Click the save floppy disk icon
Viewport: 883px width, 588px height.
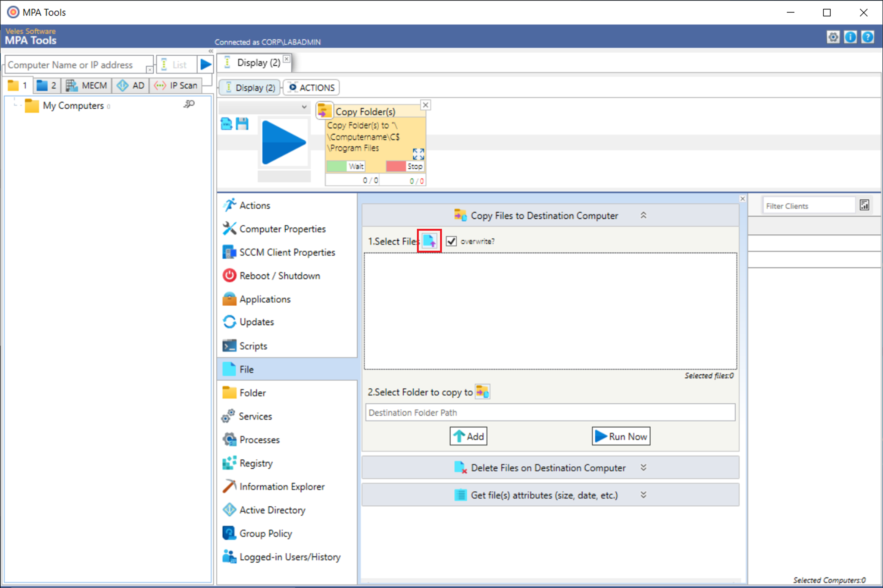click(242, 124)
